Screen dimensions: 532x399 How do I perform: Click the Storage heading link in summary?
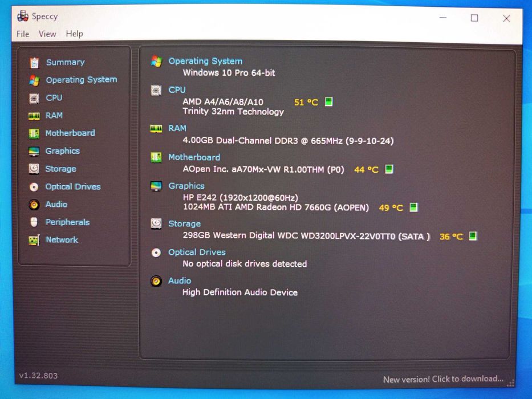click(184, 224)
